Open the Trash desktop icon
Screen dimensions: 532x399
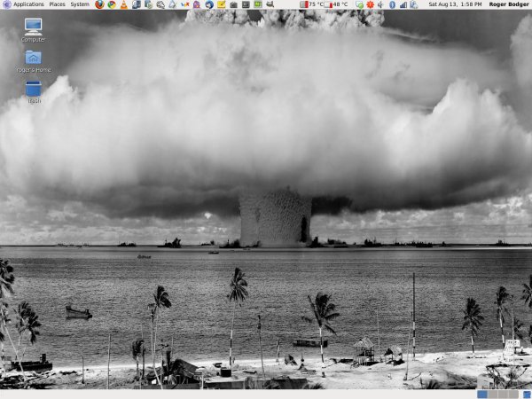click(33, 90)
